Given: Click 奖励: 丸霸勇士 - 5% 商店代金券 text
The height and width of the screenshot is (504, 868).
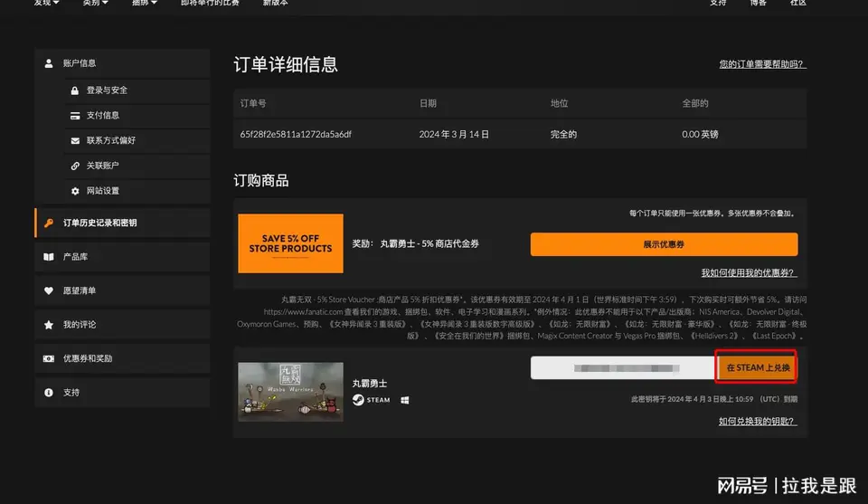Looking at the screenshot, I should click(x=416, y=243).
